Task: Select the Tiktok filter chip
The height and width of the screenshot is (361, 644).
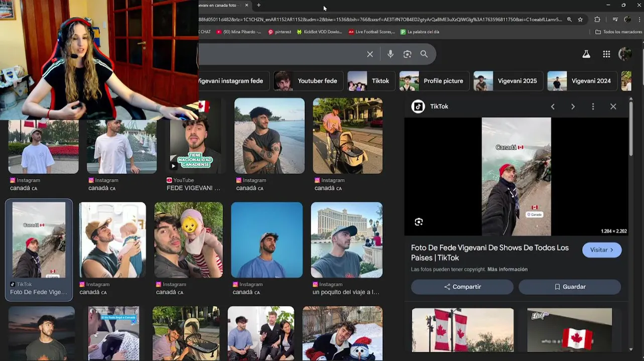Action: pyautogui.click(x=371, y=81)
